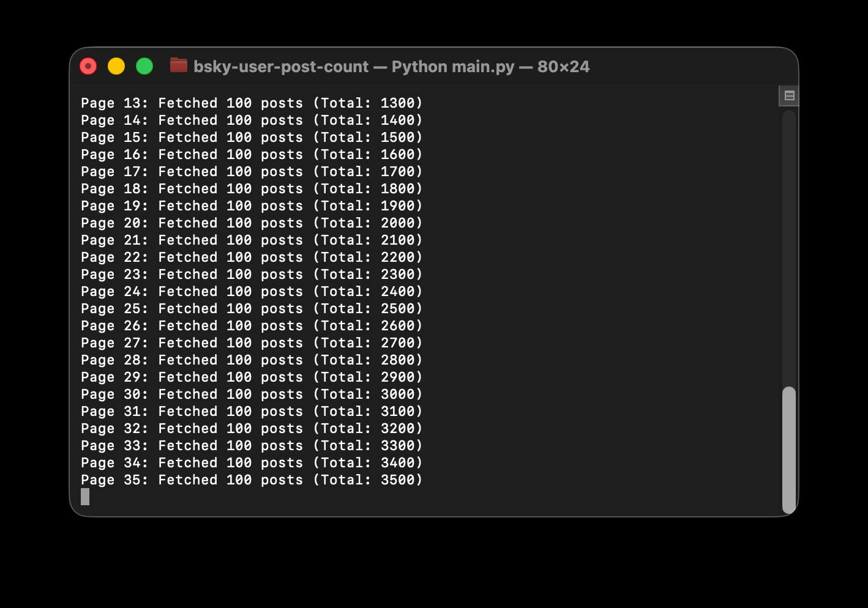
Task: Click the Page 25 output line
Action: point(251,309)
